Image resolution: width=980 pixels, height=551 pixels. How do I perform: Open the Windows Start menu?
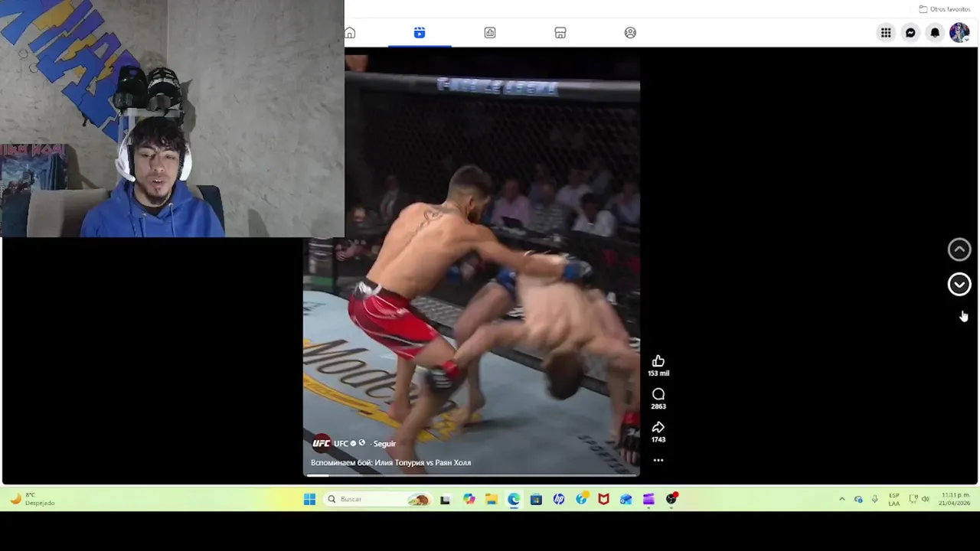tap(309, 499)
